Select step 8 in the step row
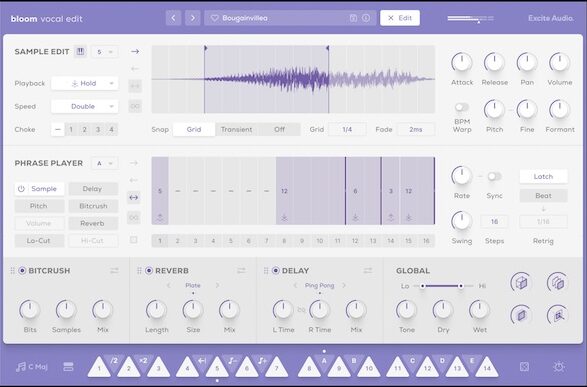Viewport: 587px width, 387px height. click(284, 241)
